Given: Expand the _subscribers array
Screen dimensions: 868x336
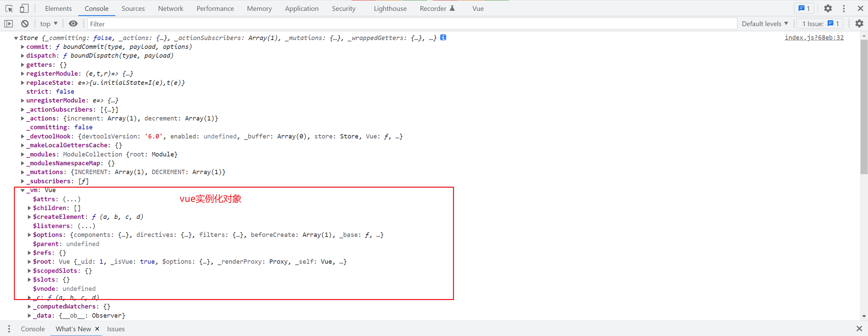Looking at the screenshot, I should click(23, 181).
